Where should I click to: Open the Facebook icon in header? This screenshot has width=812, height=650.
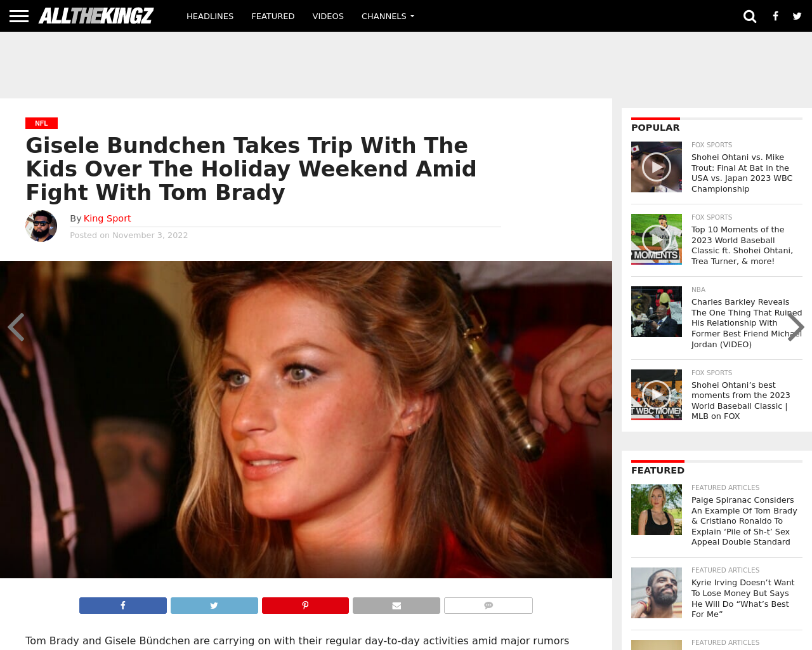pos(775,16)
